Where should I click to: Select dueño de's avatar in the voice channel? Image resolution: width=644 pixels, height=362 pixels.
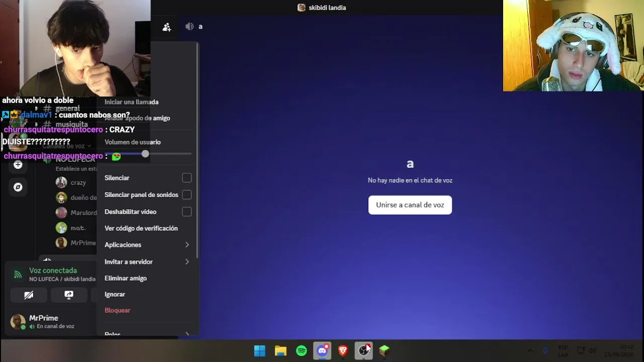point(61,198)
